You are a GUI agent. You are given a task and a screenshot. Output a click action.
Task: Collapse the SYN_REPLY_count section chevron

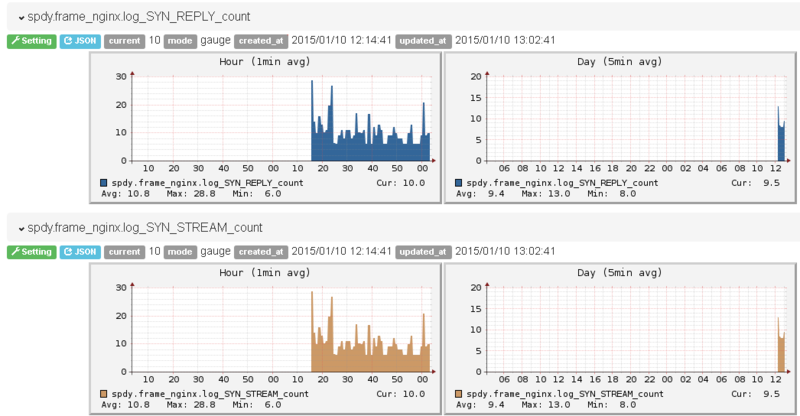[x=21, y=18]
